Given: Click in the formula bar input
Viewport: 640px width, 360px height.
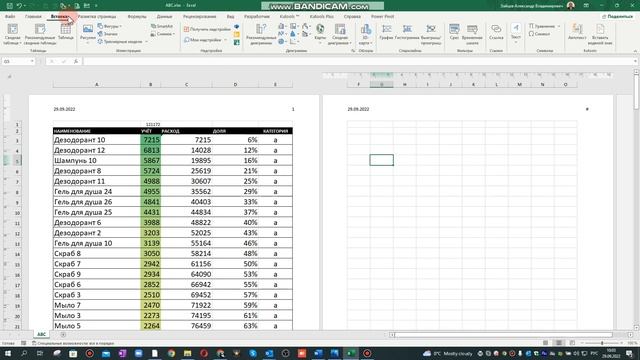Looking at the screenshot, I should click(x=359, y=61).
